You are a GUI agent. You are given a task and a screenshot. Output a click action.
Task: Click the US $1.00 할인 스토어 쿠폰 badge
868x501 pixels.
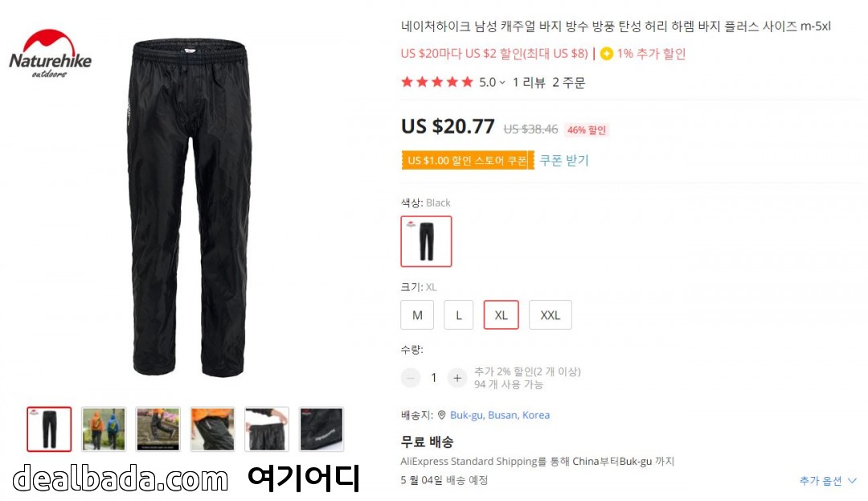pyautogui.click(x=468, y=161)
